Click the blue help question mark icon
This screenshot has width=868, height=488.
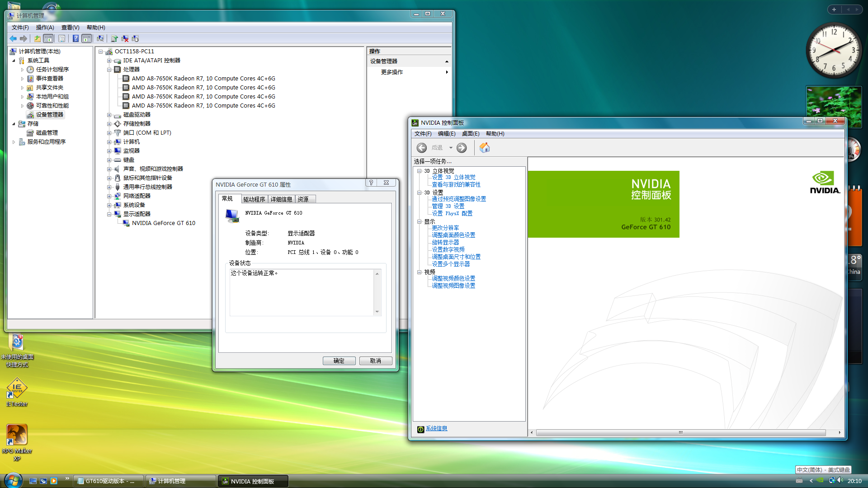click(75, 39)
